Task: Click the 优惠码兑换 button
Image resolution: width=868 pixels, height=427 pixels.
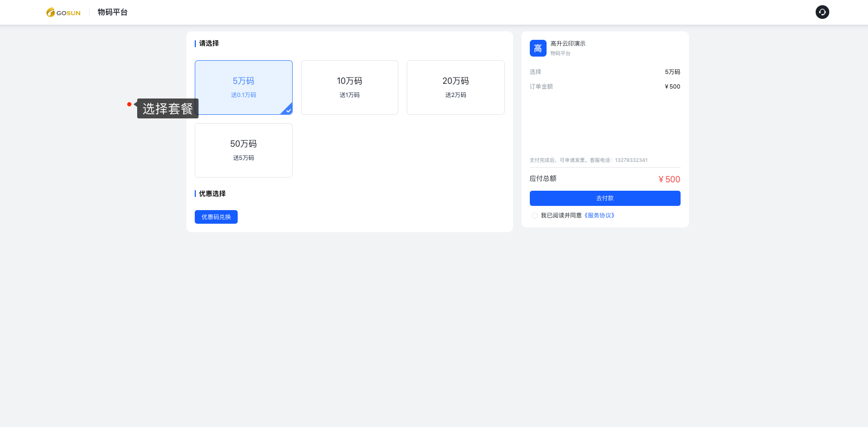Action: pyautogui.click(x=216, y=217)
